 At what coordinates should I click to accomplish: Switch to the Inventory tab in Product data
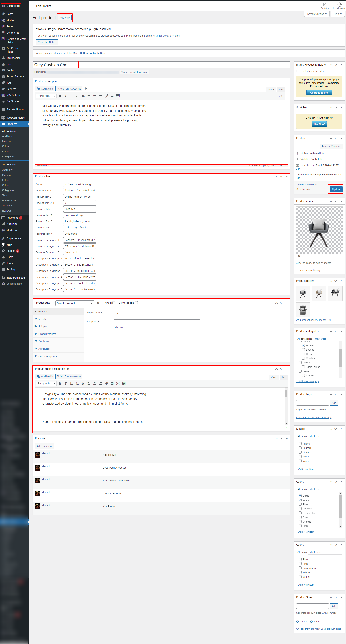click(x=44, y=319)
